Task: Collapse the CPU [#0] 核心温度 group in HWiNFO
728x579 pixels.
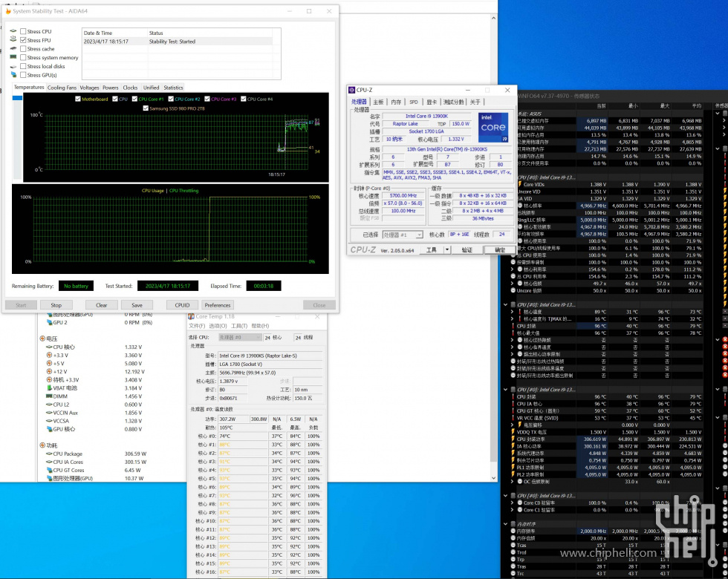Action: click(x=506, y=305)
